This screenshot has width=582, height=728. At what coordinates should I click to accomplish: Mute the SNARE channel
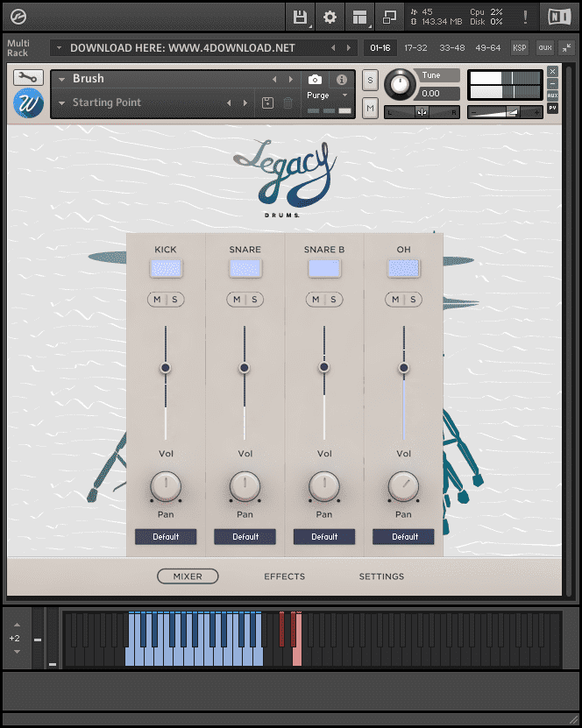coord(237,300)
